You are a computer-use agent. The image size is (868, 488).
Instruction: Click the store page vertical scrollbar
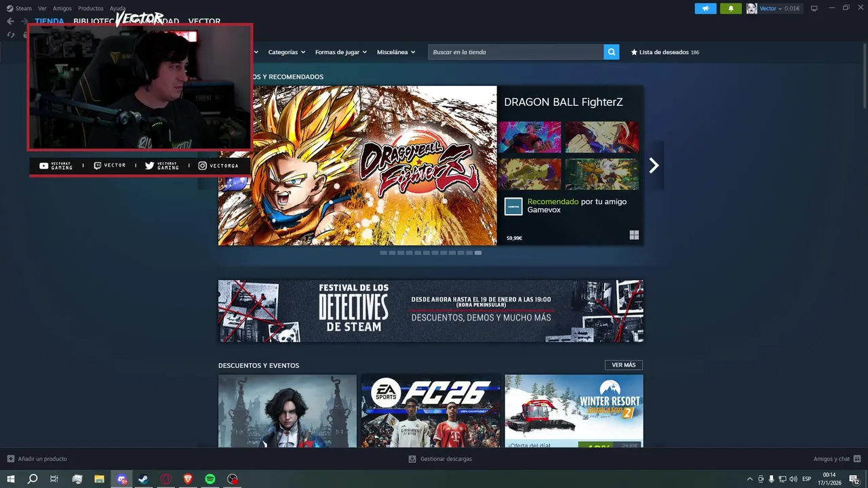[864, 75]
